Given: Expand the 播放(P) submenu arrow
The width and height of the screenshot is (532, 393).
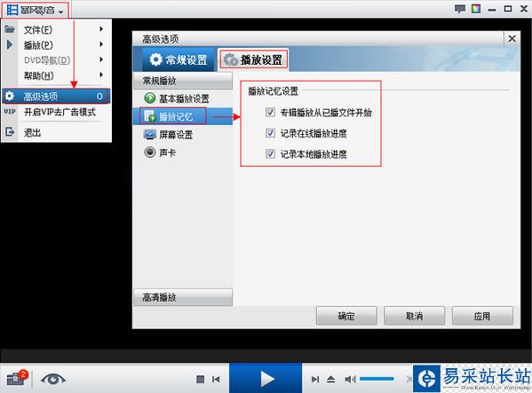Looking at the screenshot, I should coord(101,44).
